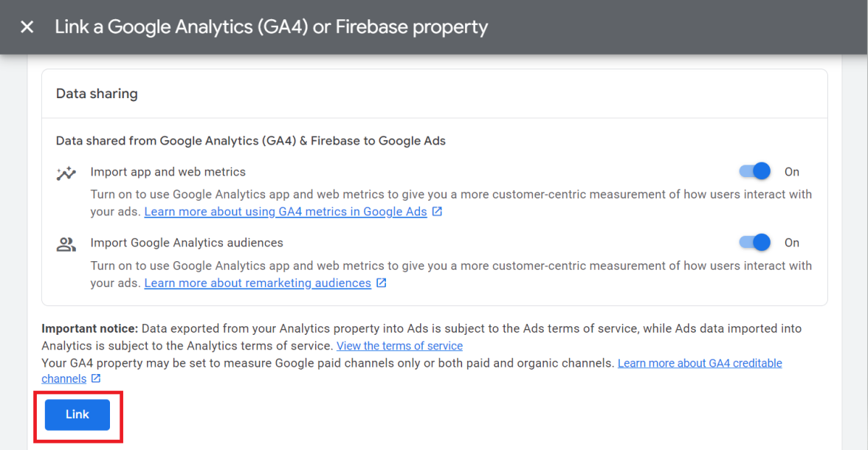Click external-link icon after GA4 metrics link

tap(437, 212)
